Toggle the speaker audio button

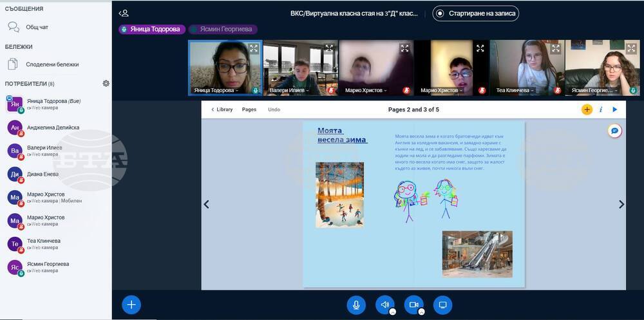pos(385,305)
